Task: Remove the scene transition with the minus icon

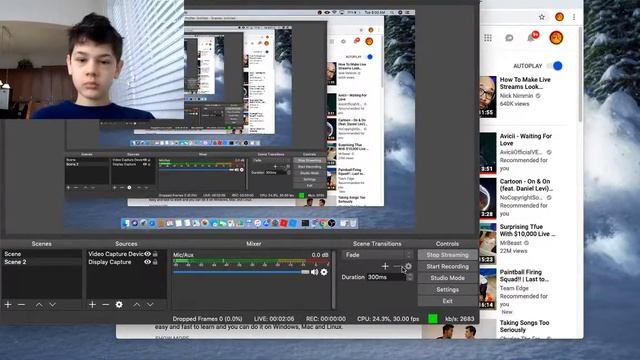Action: 397,266
